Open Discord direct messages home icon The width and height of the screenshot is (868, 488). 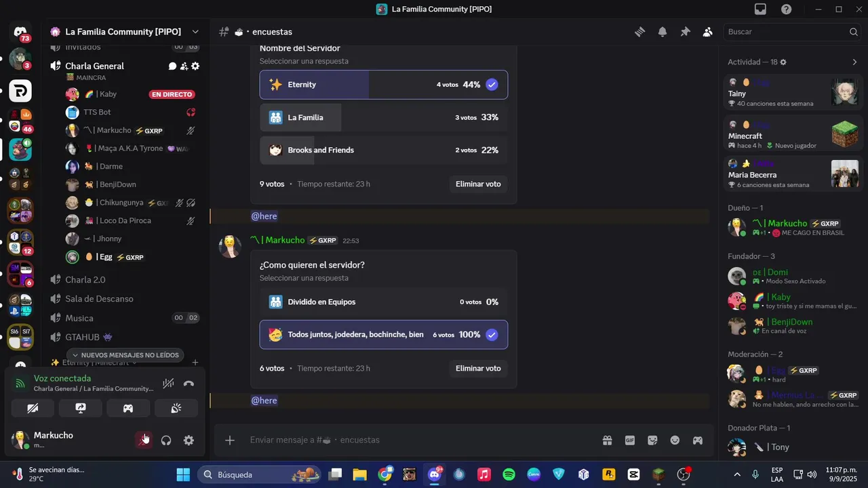tap(20, 32)
